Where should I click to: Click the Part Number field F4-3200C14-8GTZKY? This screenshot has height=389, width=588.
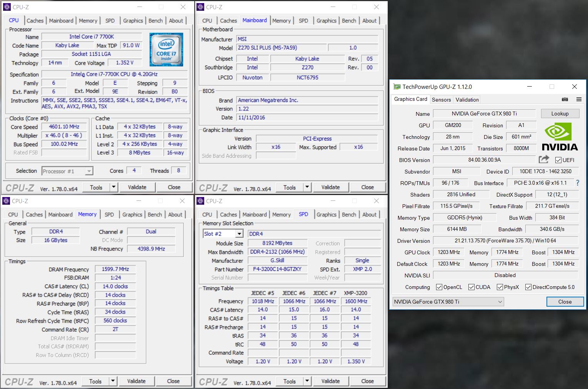coord(277,269)
